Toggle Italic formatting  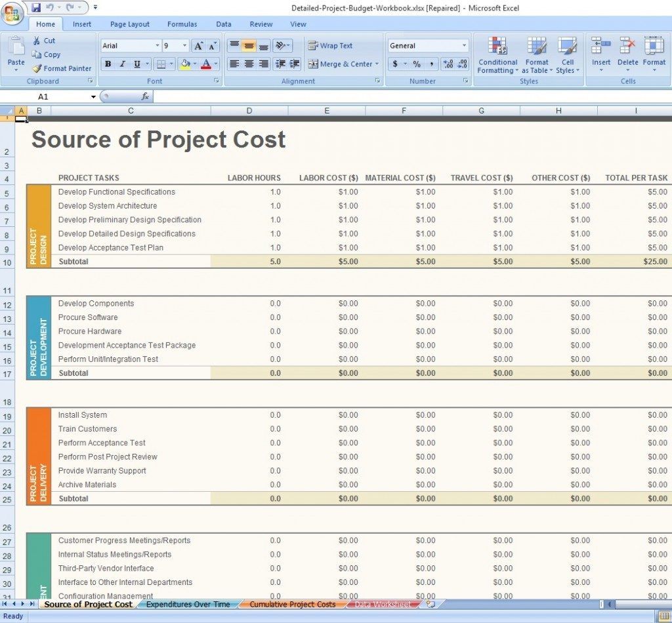(x=122, y=64)
